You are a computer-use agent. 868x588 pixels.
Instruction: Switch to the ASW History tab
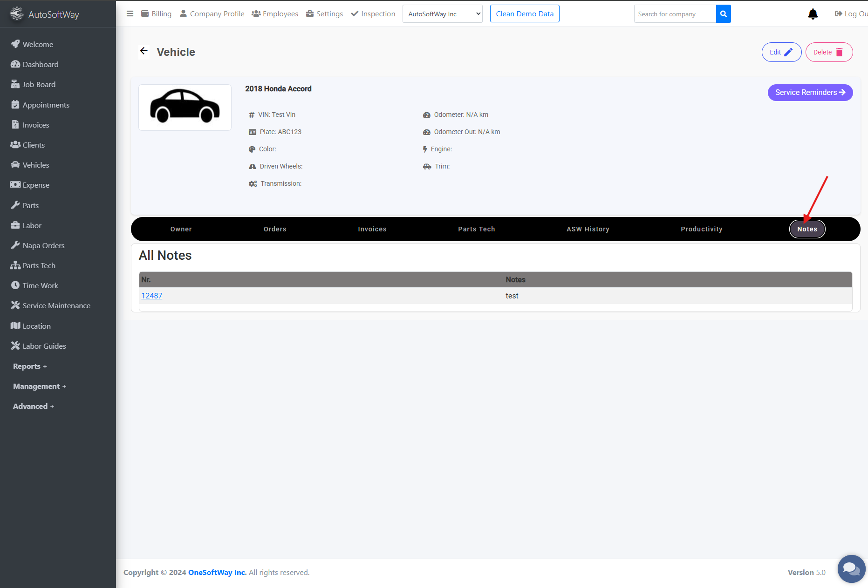[x=588, y=229]
